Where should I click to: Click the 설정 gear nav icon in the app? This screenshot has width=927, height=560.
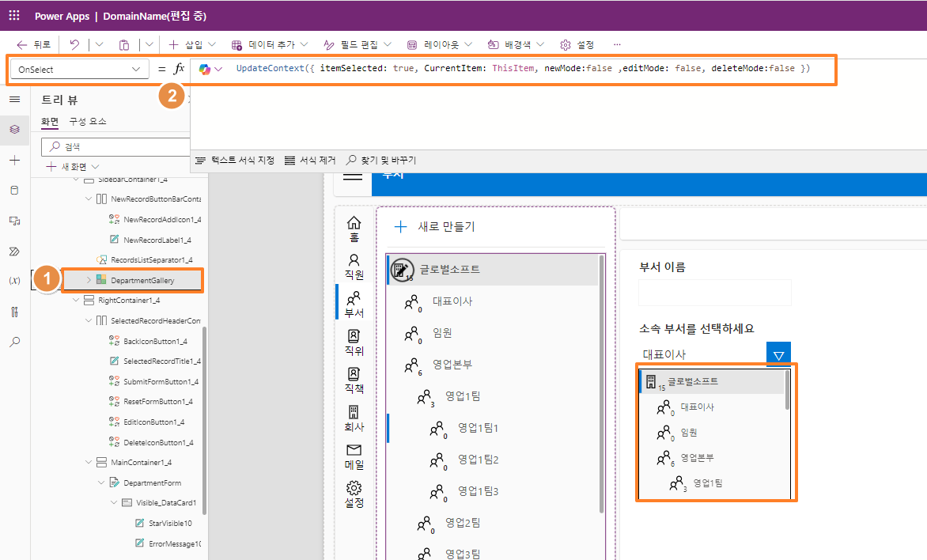(354, 494)
